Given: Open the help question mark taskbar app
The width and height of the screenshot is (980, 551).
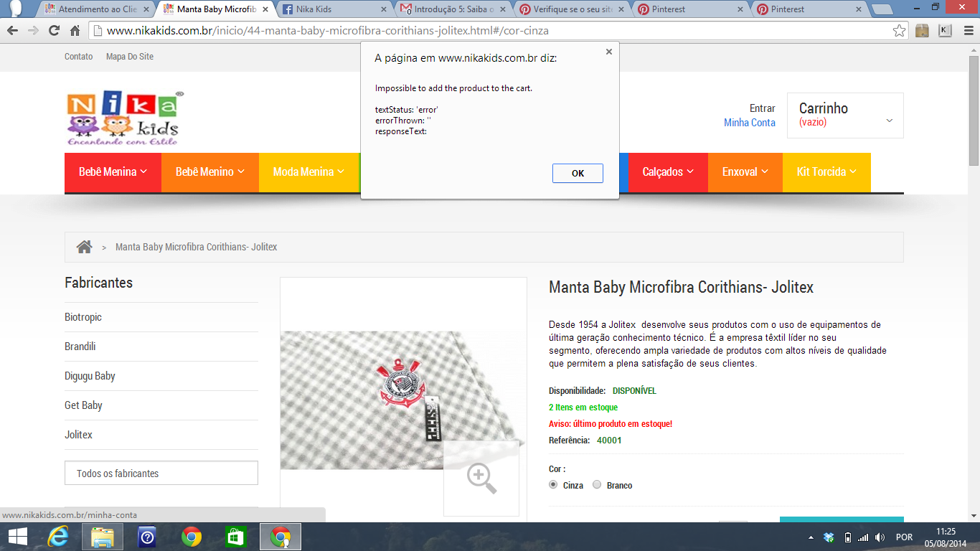Looking at the screenshot, I should point(147,537).
